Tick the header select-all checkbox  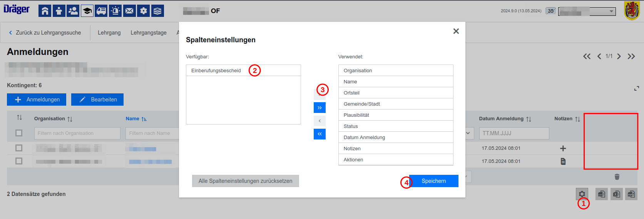pyautogui.click(x=19, y=133)
